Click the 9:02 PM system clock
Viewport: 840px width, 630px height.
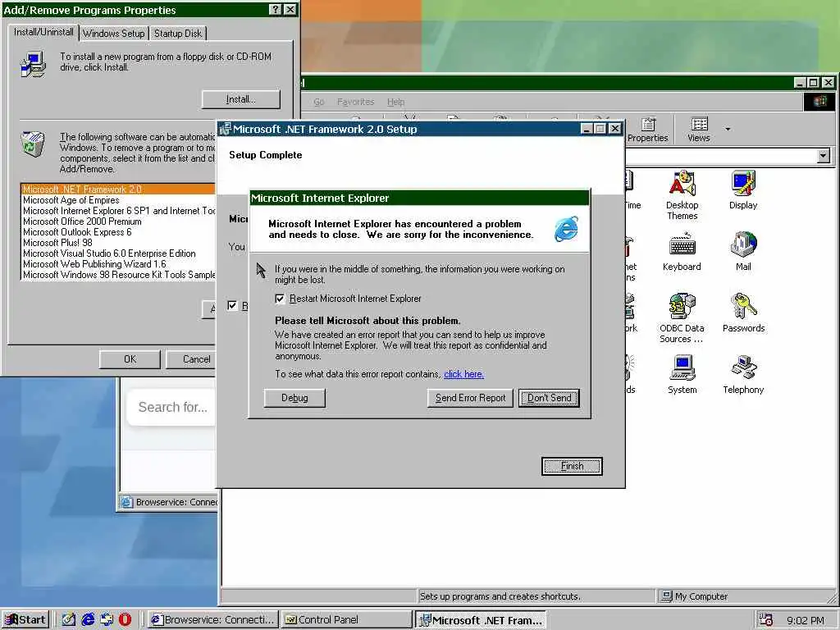pos(806,620)
